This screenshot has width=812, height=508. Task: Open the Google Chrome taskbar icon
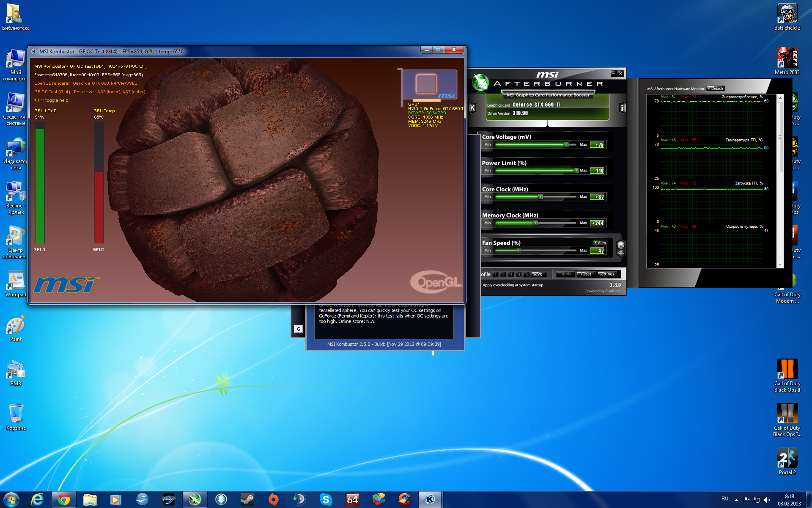click(64, 500)
